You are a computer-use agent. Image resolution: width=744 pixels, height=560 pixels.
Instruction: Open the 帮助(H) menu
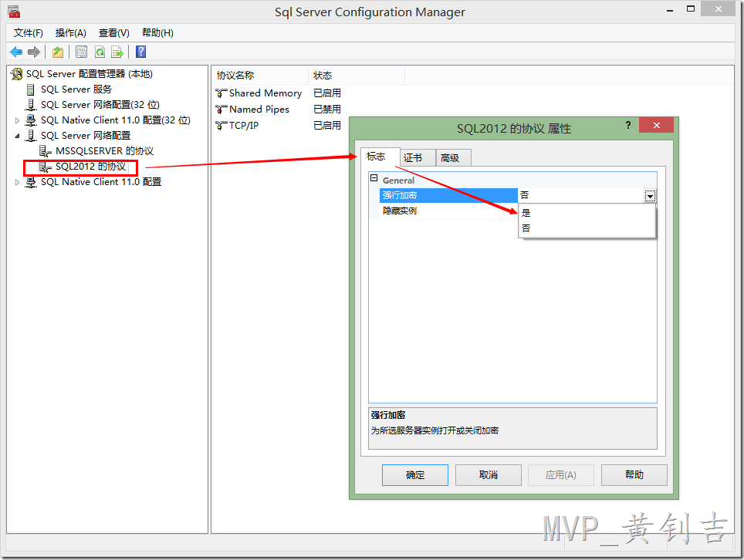click(157, 32)
